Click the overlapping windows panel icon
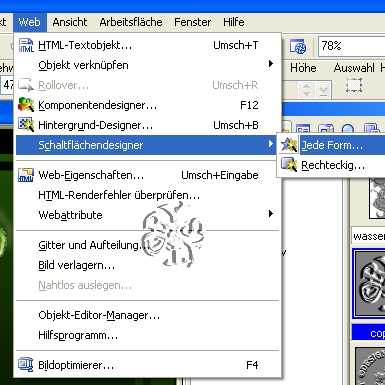 (x=372, y=129)
